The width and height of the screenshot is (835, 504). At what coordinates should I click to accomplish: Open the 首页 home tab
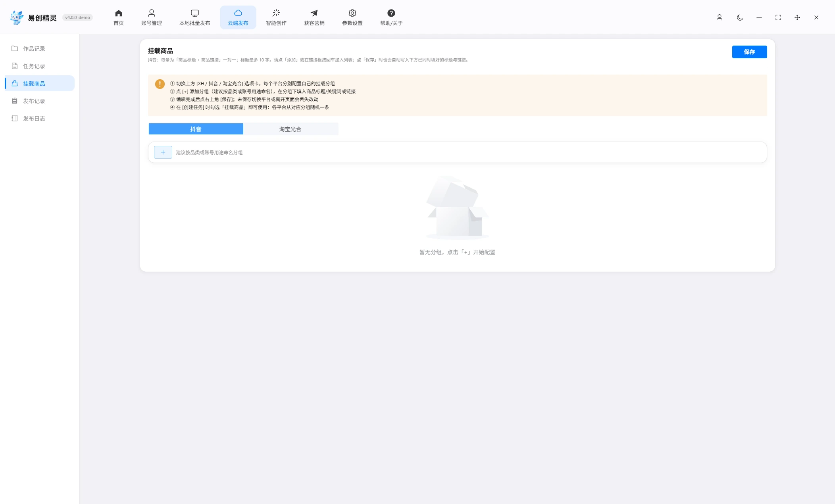[x=118, y=17]
